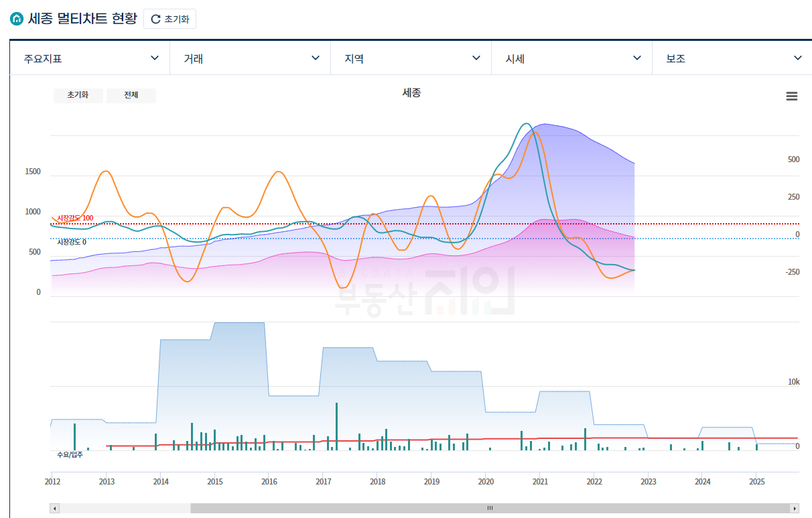Click the 2015 x-axis year label
This screenshot has height=518, width=812.
pos(215,481)
